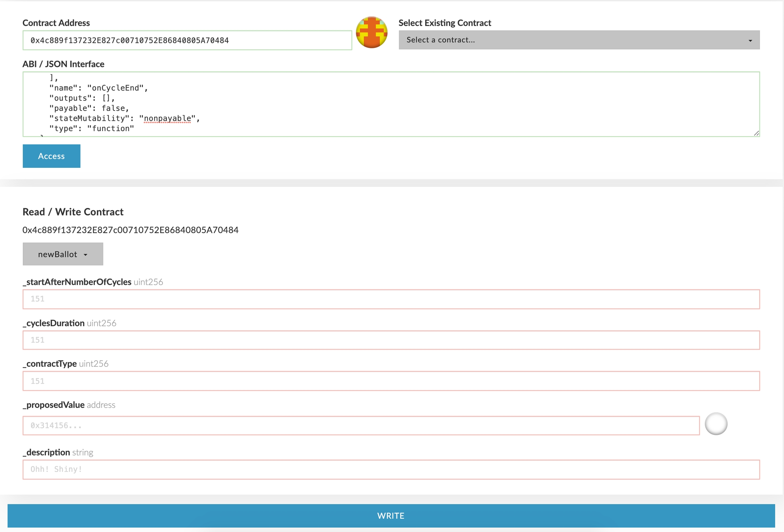Image resolution: width=784 pixels, height=532 pixels.
Task: Click the _description string input
Action: [x=391, y=469]
